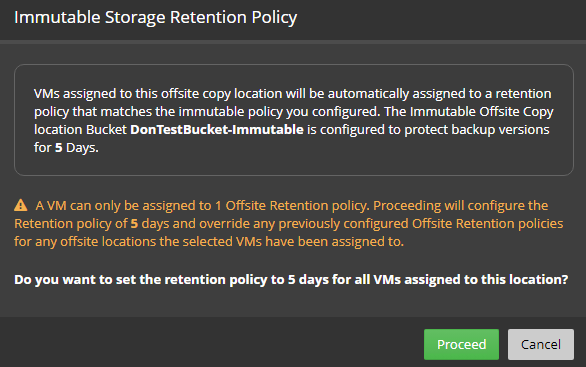Select the DonTestBucket-Immutable bucket name
Screen dimensions: 586x367
click(x=217, y=129)
